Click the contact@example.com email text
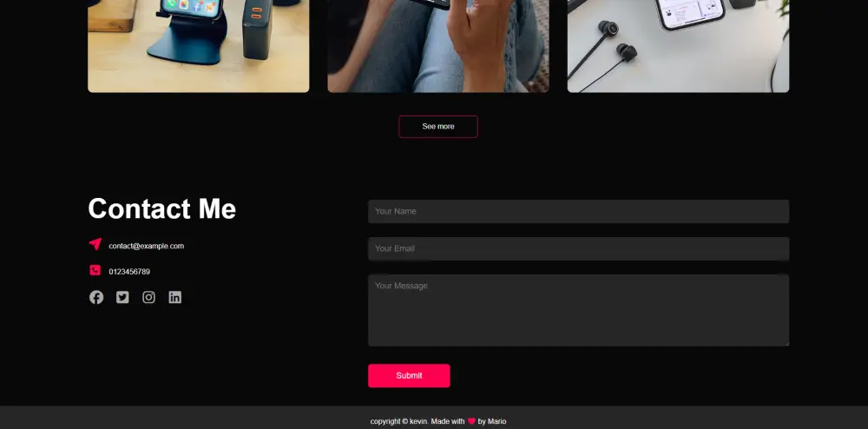Screen dimensions: 868x429 click(146, 246)
